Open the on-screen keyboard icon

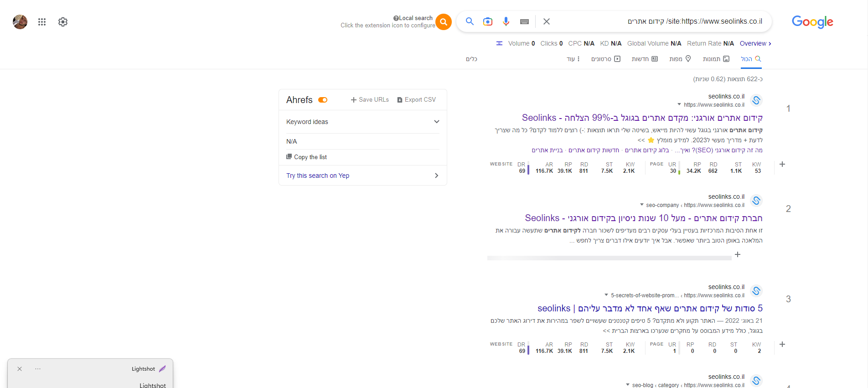coord(524,21)
